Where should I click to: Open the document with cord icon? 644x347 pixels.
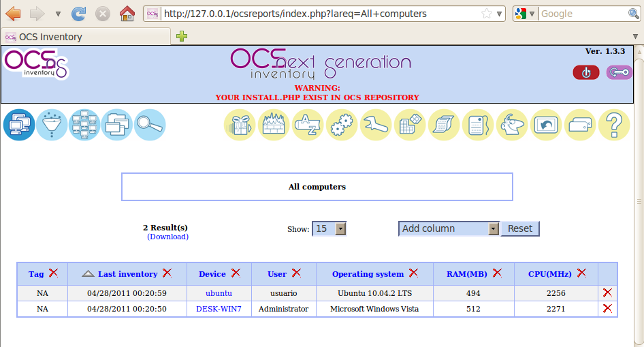(x=478, y=125)
